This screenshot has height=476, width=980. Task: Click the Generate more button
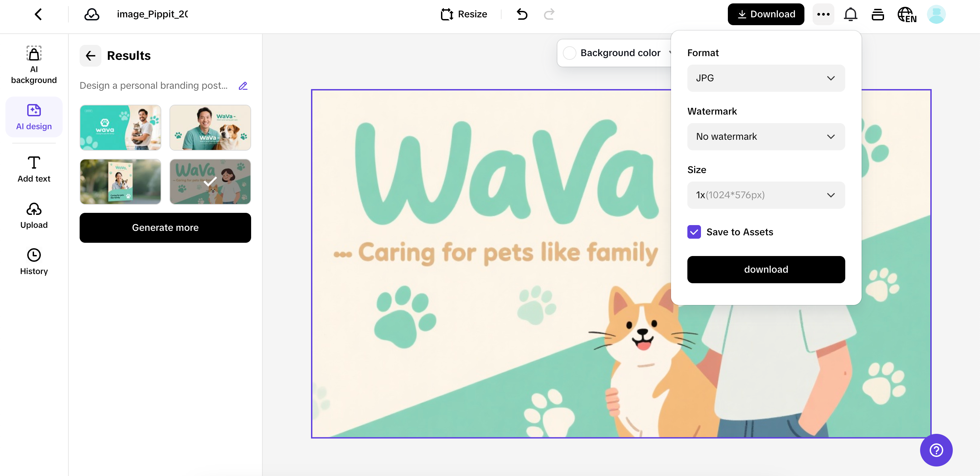[x=165, y=228]
